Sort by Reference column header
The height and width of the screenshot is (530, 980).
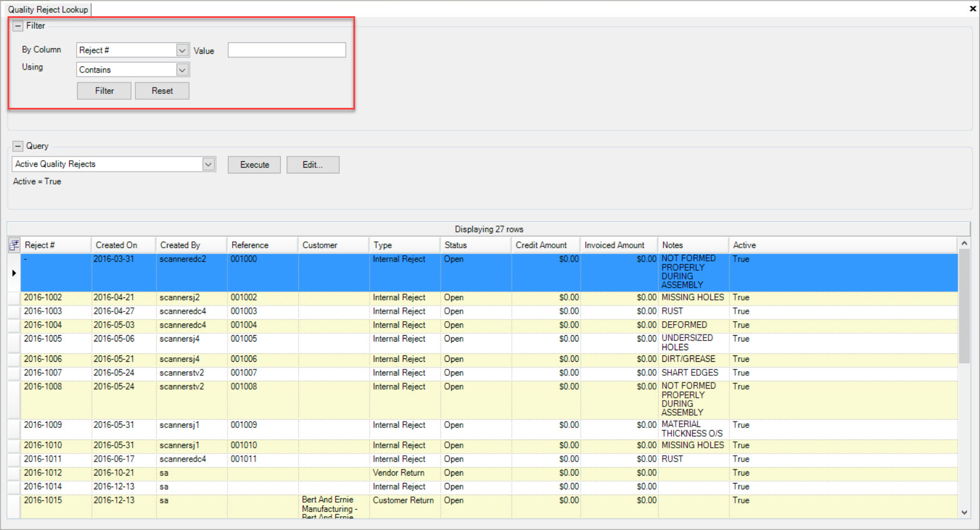[x=263, y=245]
